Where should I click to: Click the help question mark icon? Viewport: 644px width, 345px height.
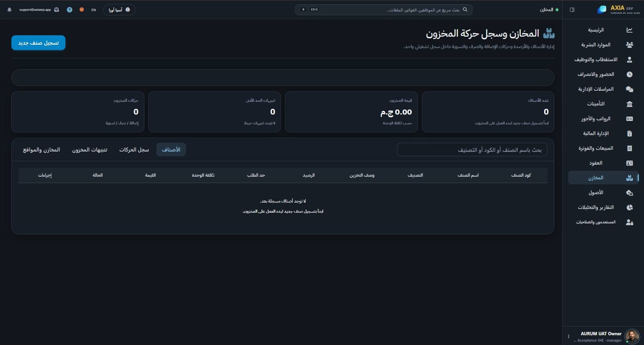(x=70, y=10)
